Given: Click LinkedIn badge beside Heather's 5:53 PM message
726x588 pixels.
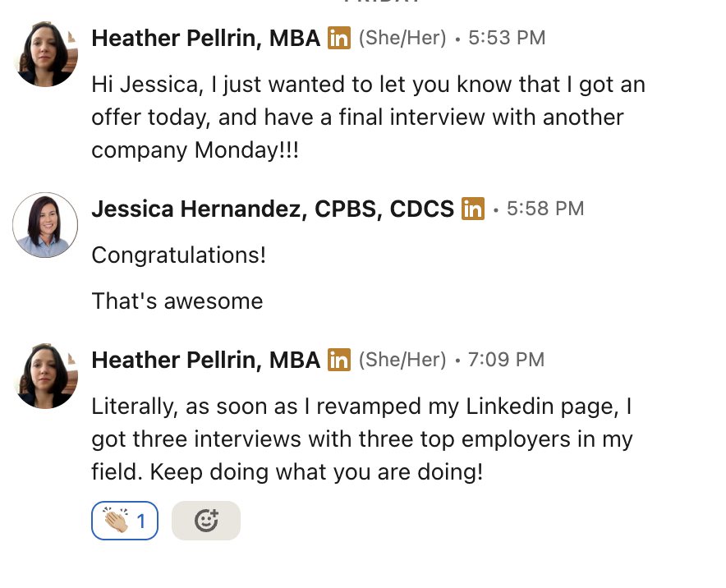Looking at the screenshot, I should (x=339, y=38).
